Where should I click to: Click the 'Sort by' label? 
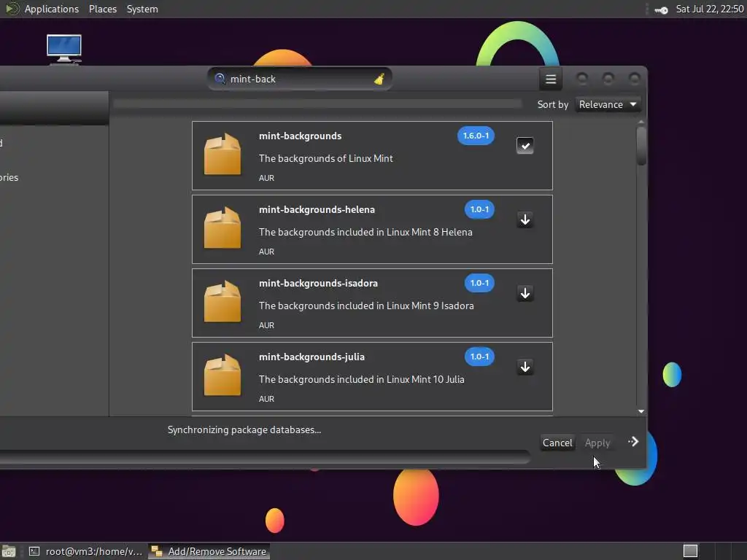[553, 105]
